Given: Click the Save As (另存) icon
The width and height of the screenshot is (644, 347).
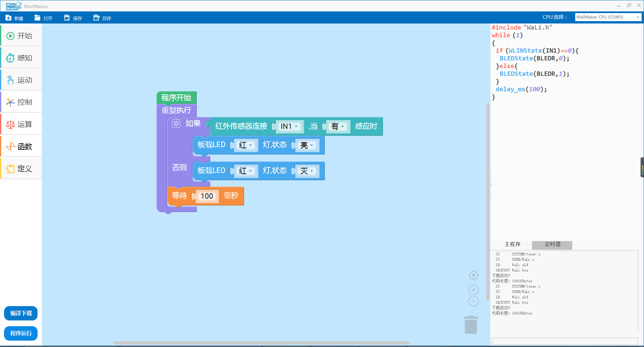Looking at the screenshot, I should pyautogui.click(x=97, y=18).
